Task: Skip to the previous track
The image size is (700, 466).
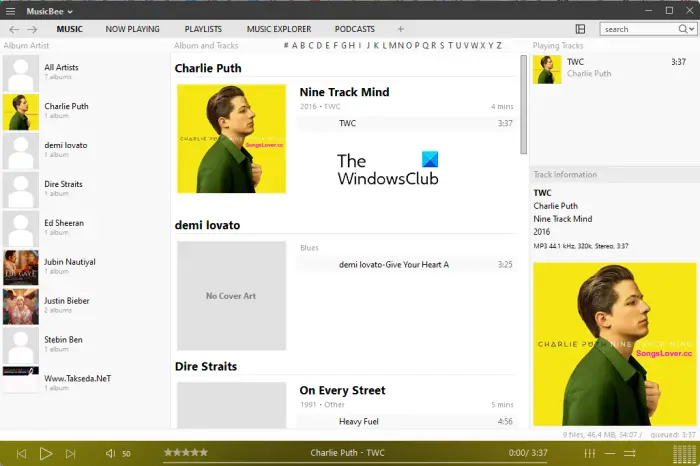Action: [x=21, y=454]
